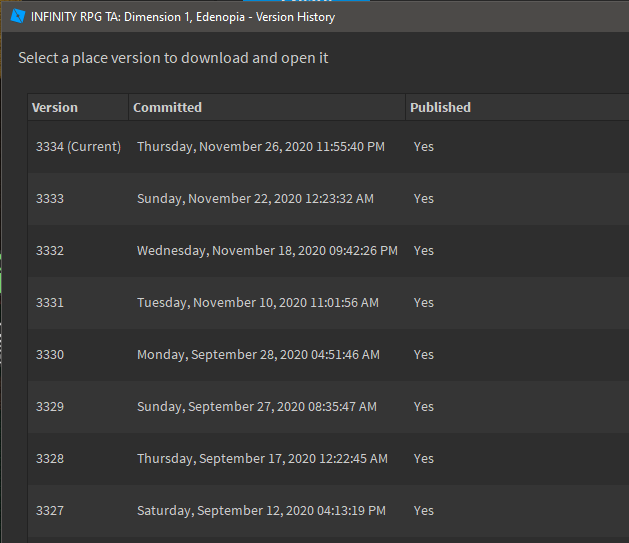This screenshot has width=629, height=543.
Task: Click the November 22, 2020 commit date
Action: click(255, 199)
